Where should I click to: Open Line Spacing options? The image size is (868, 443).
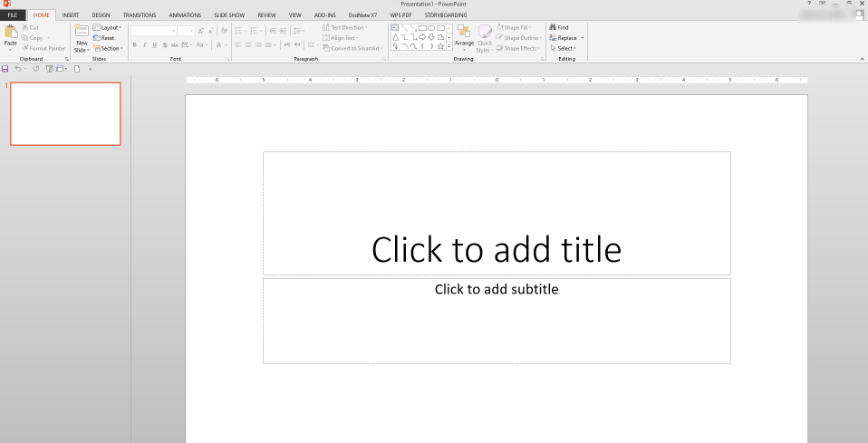tap(299, 31)
